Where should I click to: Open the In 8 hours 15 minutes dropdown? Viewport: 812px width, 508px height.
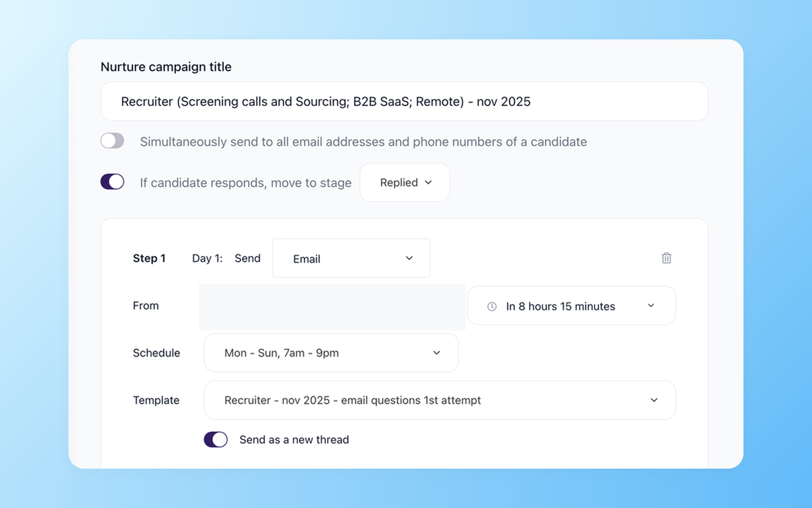[571, 306]
